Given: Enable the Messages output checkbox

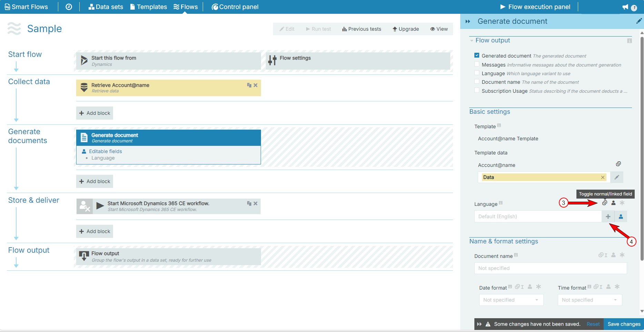Looking at the screenshot, I should pyautogui.click(x=477, y=64).
